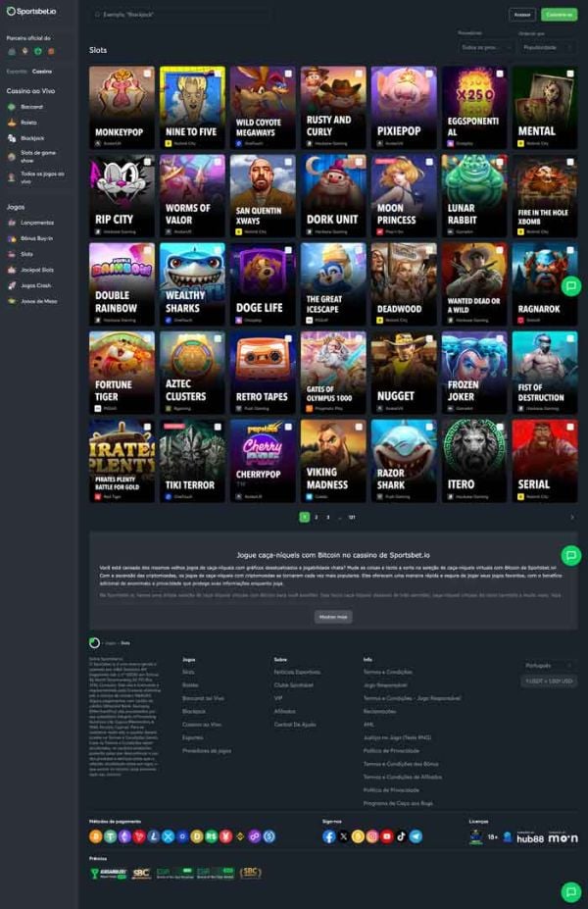Viewport: 588px width, 909px height.
Task: Select the Slots item in Jogos sidebar
Action: click(x=27, y=254)
